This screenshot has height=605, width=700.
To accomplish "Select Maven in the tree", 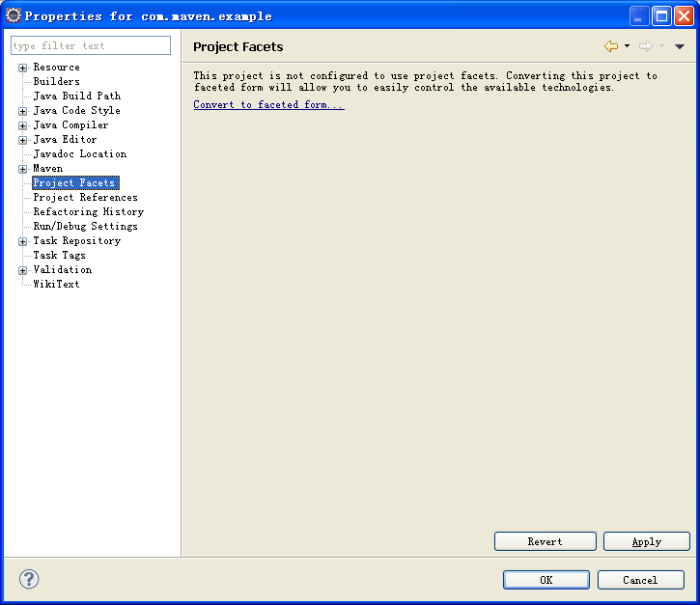I will tap(48, 168).
